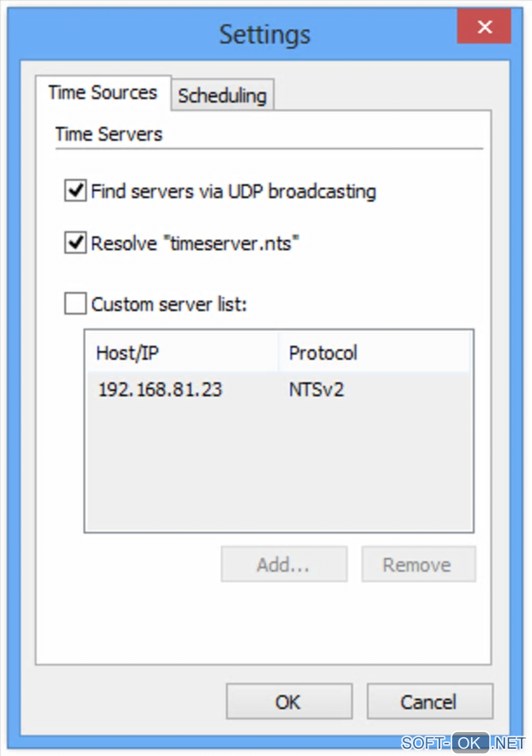This screenshot has width=532, height=756.
Task: Enable the Custom server list checkbox box
Action: click(76, 303)
